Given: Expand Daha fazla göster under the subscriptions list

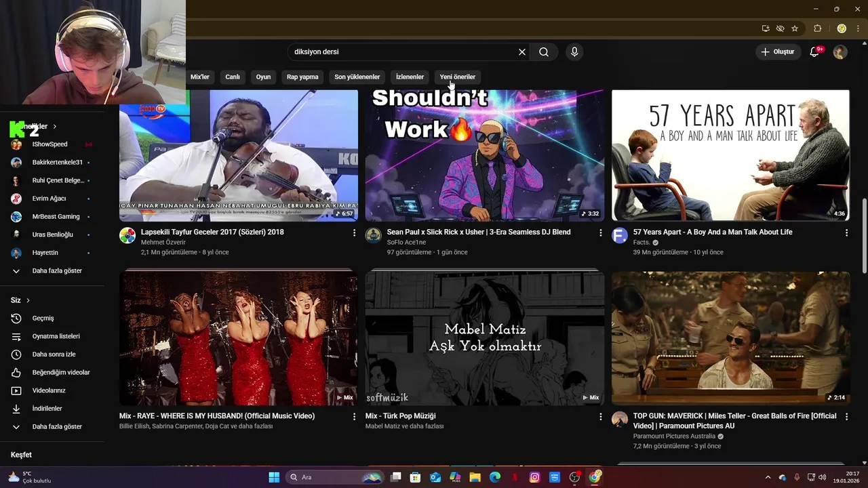Looking at the screenshot, I should [x=52, y=270].
